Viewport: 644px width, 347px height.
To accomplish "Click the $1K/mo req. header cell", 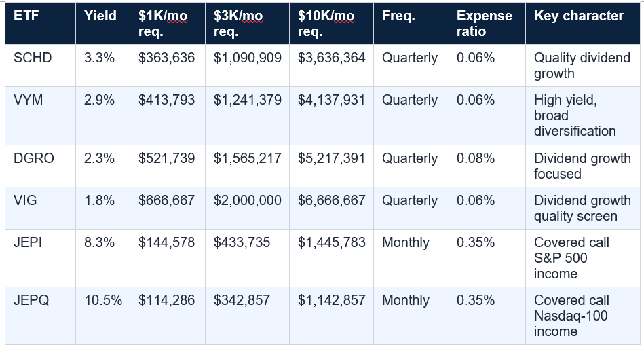I will 168,24.
